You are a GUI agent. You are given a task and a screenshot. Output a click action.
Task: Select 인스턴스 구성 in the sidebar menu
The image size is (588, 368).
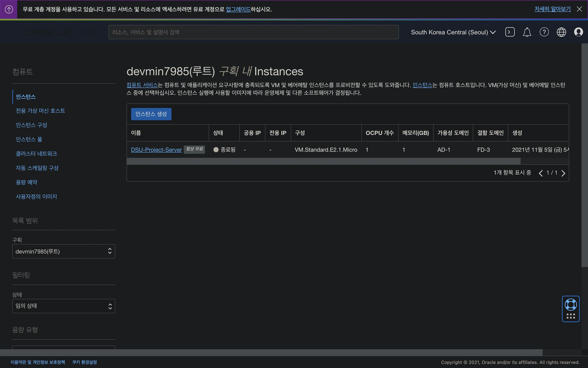31,125
